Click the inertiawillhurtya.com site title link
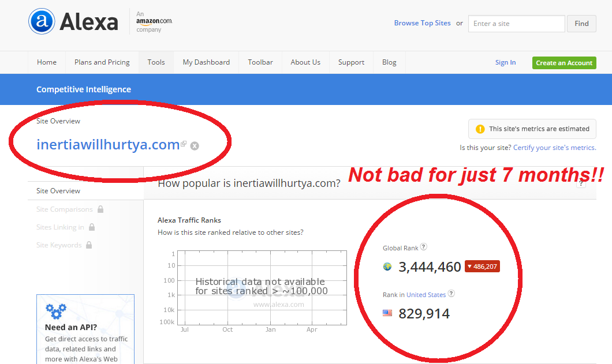Screen dimensions: 612x364 [x=108, y=144]
